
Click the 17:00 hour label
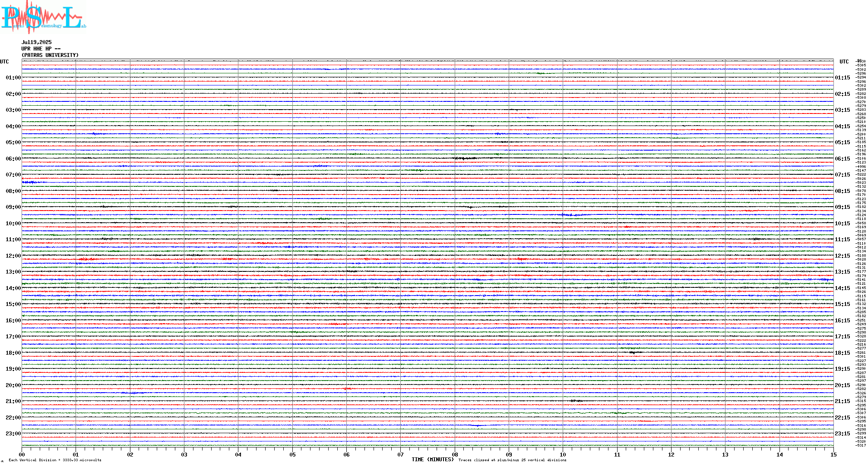click(x=13, y=337)
